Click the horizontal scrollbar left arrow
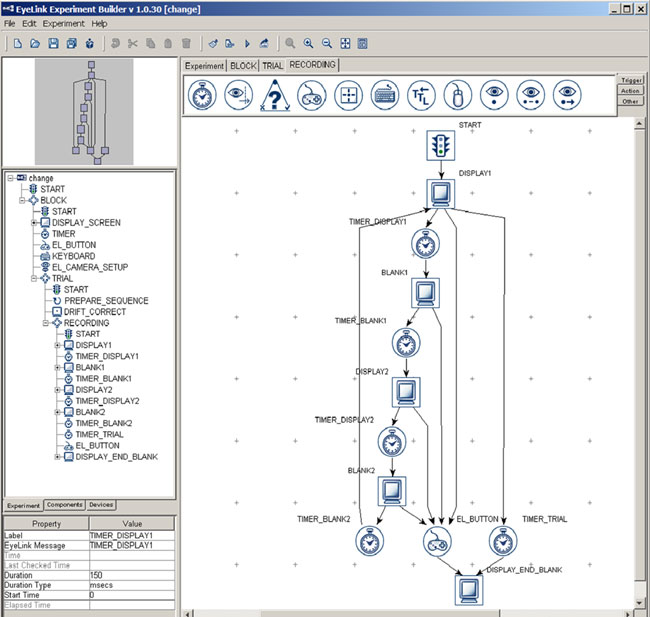 pyautogui.click(x=188, y=614)
